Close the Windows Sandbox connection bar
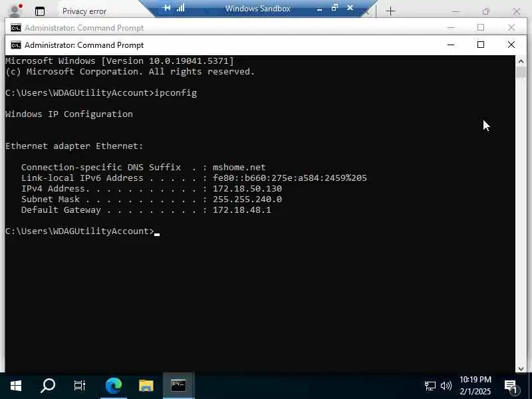The width and height of the screenshot is (532, 399). 350,7
